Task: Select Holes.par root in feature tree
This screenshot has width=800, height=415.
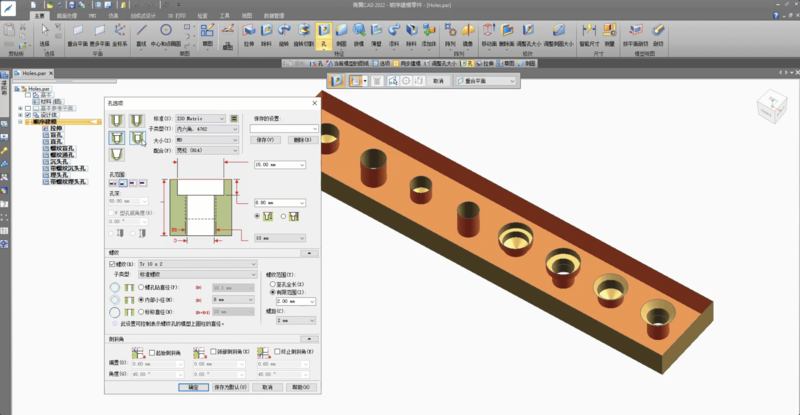Action: [40, 88]
